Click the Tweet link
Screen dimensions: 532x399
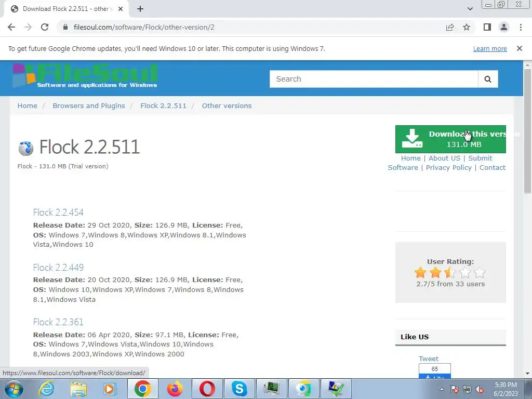[x=429, y=358]
